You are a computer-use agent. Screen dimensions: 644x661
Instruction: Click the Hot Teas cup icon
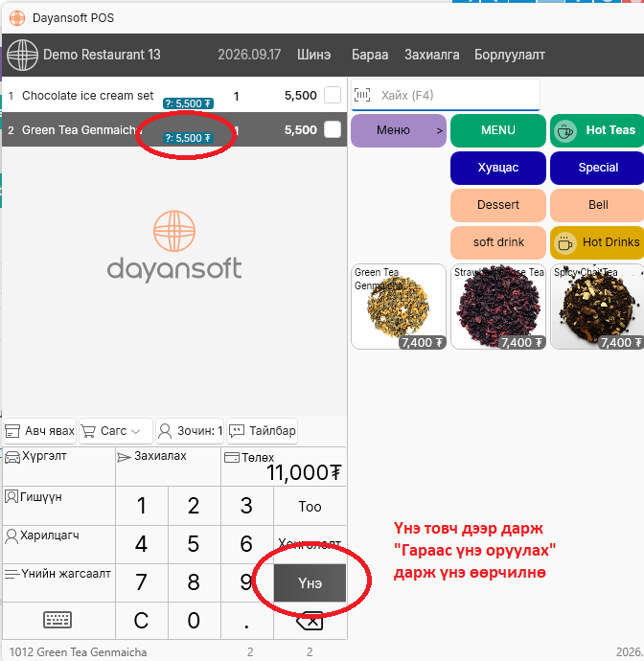[x=565, y=130]
